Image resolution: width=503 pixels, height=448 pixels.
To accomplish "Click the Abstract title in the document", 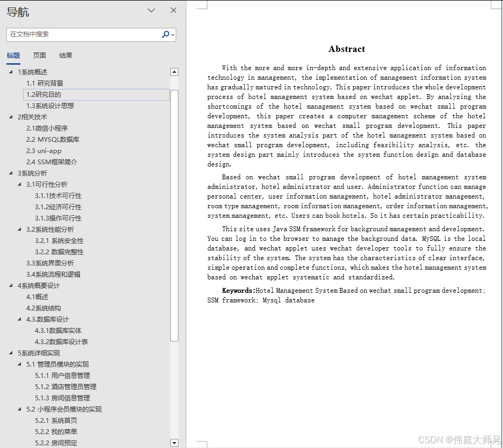I will pos(347,49).
